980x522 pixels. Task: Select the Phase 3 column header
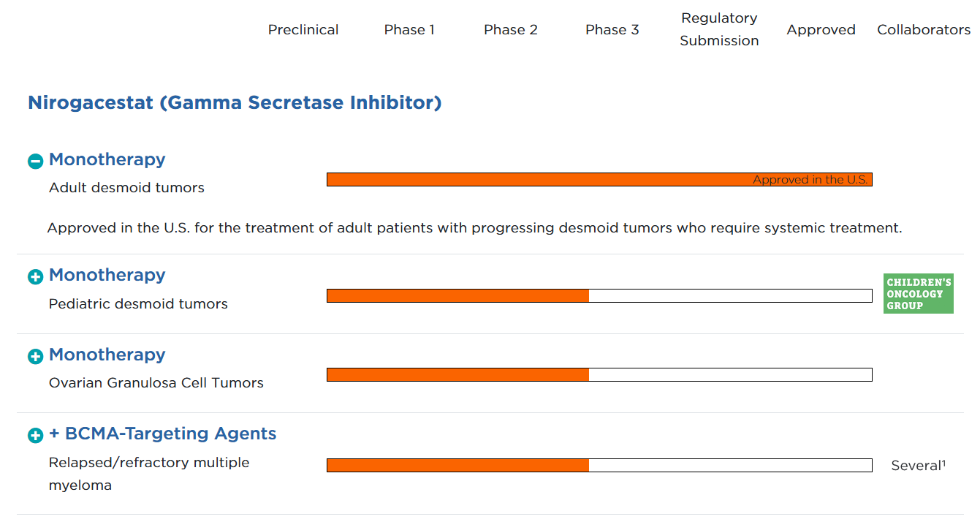coord(612,30)
